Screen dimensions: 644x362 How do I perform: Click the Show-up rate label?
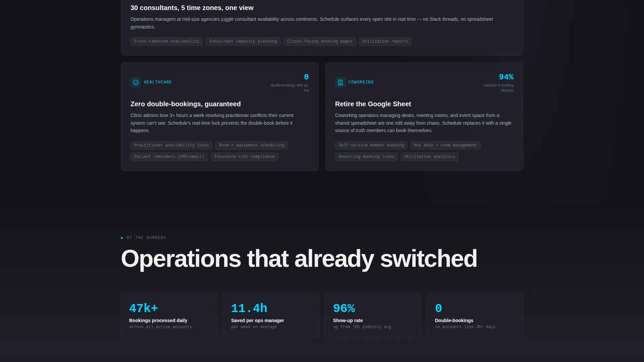pyautogui.click(x=348, y=320)
